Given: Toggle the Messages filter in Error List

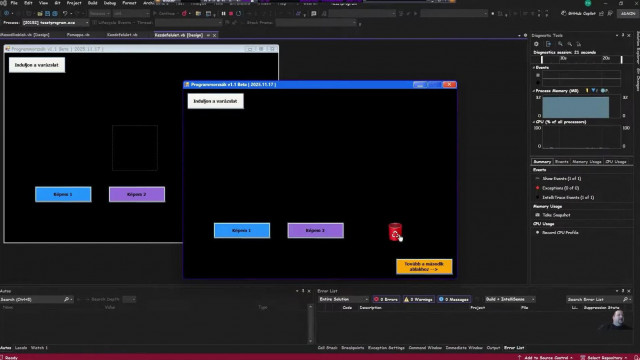Looking at the screenshot, I should click(453, 299).
